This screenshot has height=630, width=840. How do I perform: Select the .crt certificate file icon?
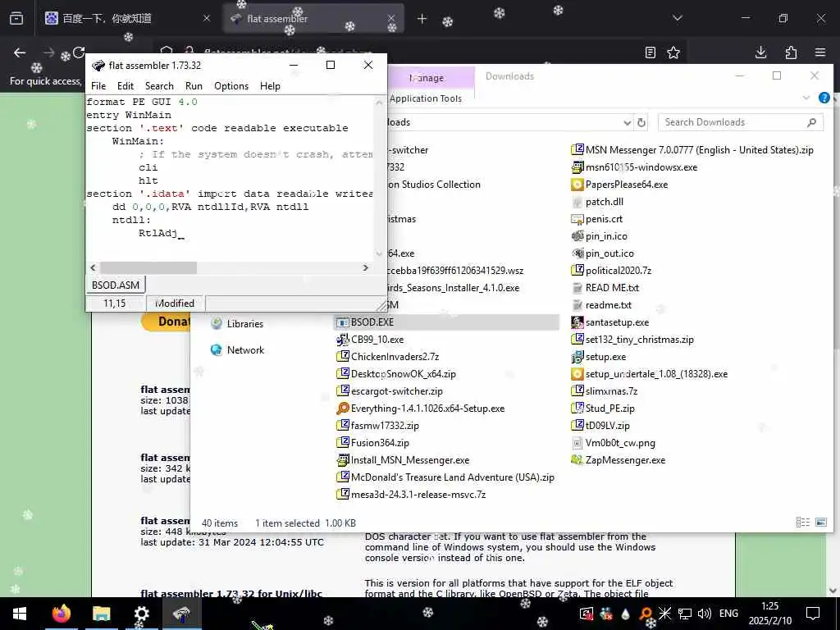tap(577, 218)
